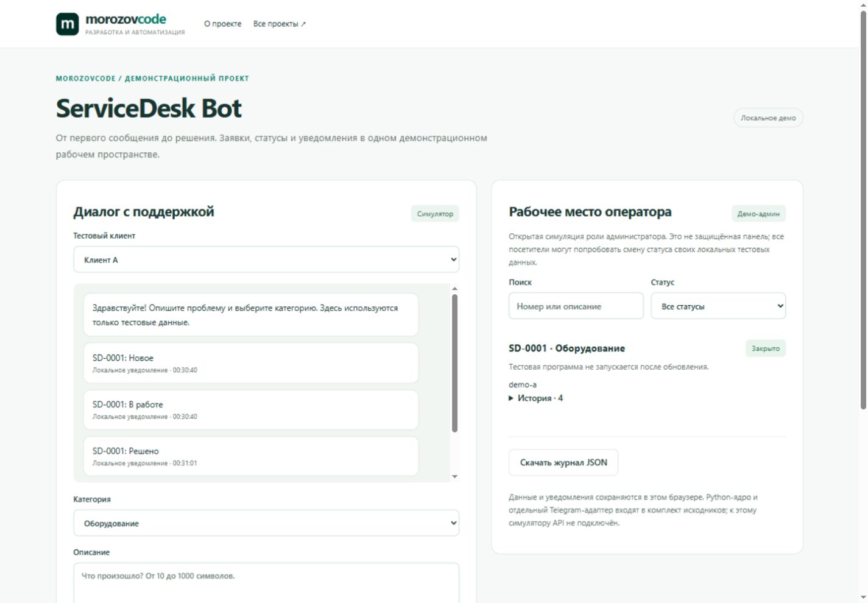Focus the 'Номер или описание' search field
This screenshot has width=868, height=603.
coord(576,306)
